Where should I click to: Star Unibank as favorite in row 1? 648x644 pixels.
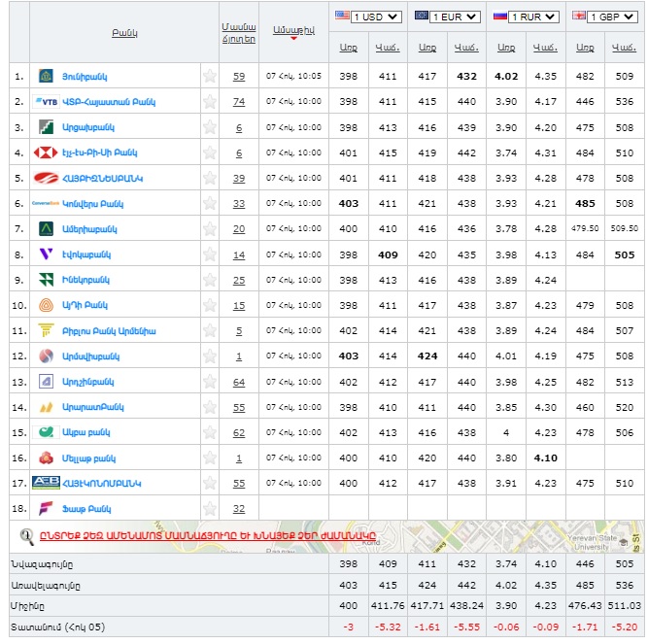pos(209,76)
